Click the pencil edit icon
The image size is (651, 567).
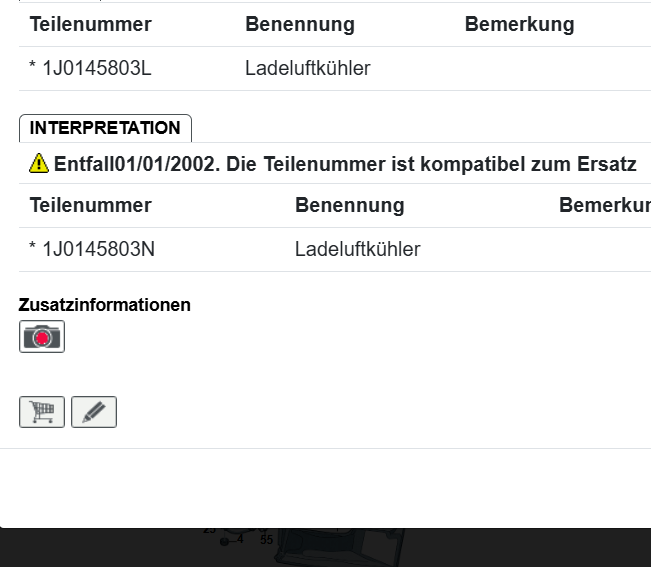coord(94,412)
